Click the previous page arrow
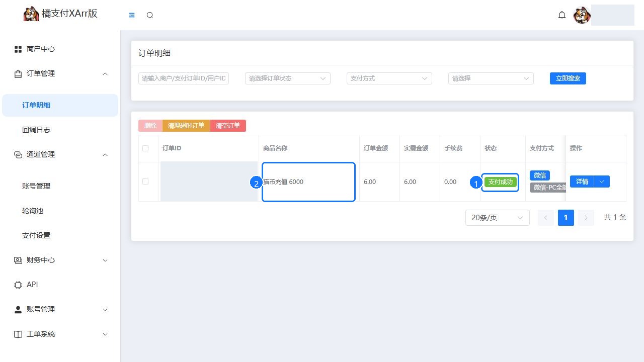Viewport: 644px width, 362px height. (x=545, y=217)
